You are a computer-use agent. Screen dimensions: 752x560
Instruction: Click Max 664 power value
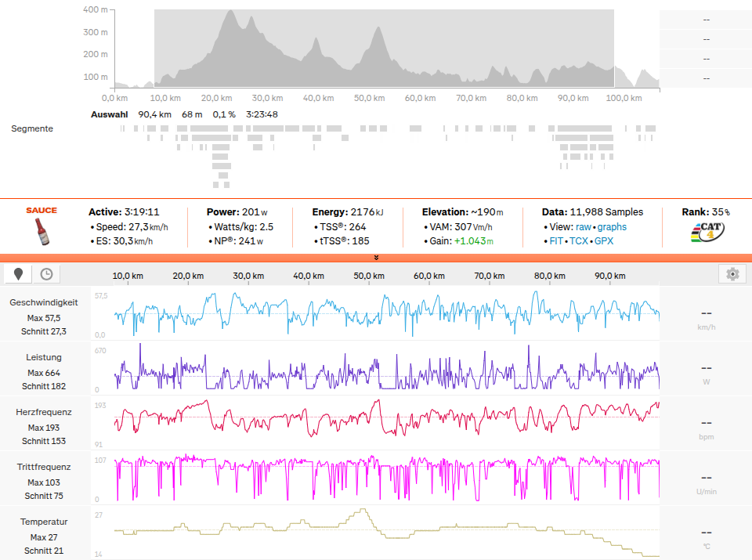[x=44, y=373]
